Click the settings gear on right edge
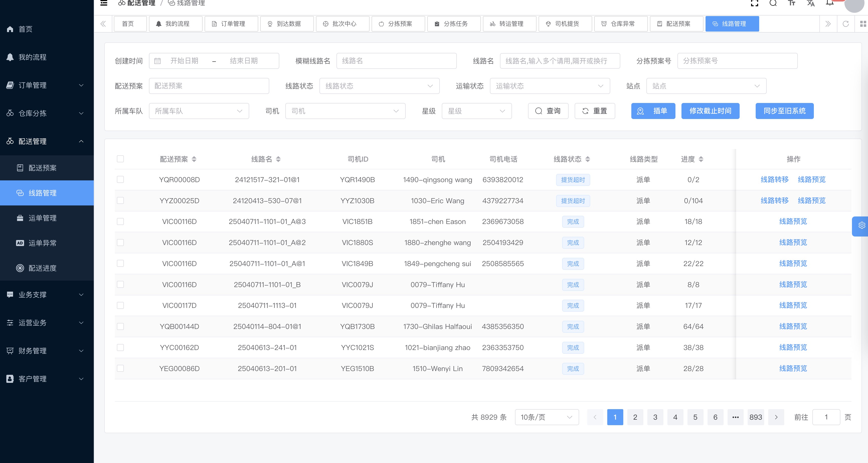Viewport: 868px width, 463px height. (861, 225)
